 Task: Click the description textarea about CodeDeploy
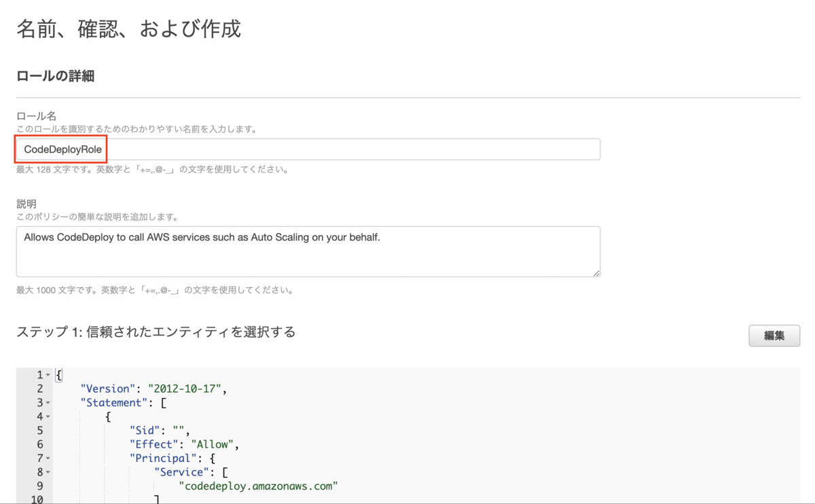[x=308, y=251]
